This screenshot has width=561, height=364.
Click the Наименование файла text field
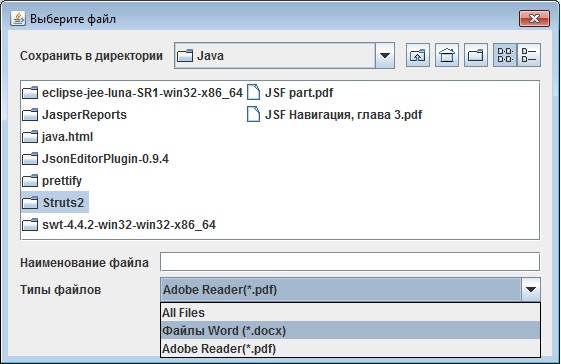(x=350, y=262)
